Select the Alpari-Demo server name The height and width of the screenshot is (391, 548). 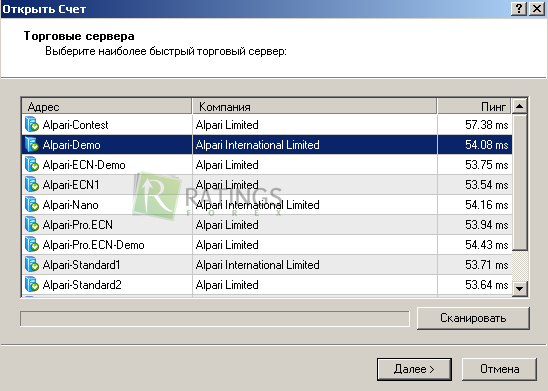click(72, 145)
